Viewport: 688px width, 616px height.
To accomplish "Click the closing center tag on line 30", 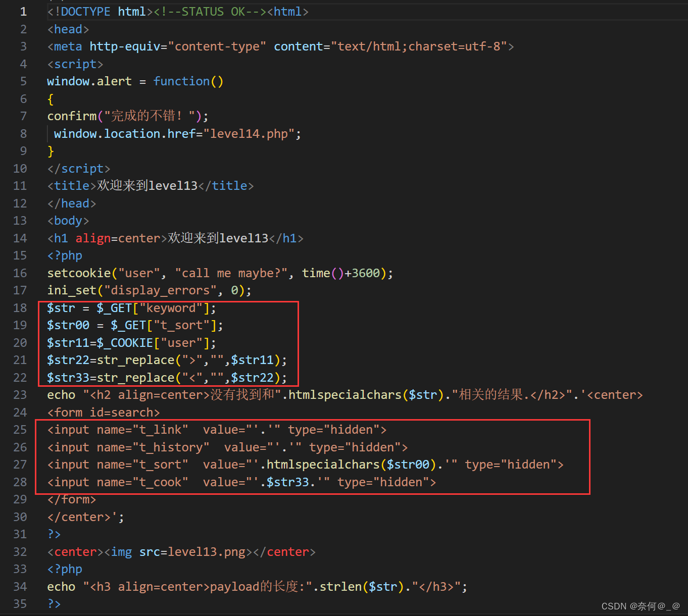I will point(79,517).
